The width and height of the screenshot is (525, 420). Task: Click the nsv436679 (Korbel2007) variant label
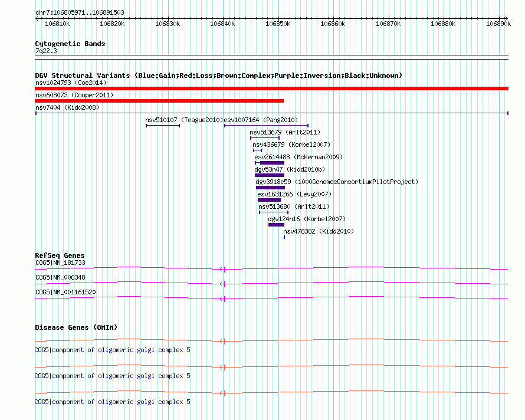(291, 145)
